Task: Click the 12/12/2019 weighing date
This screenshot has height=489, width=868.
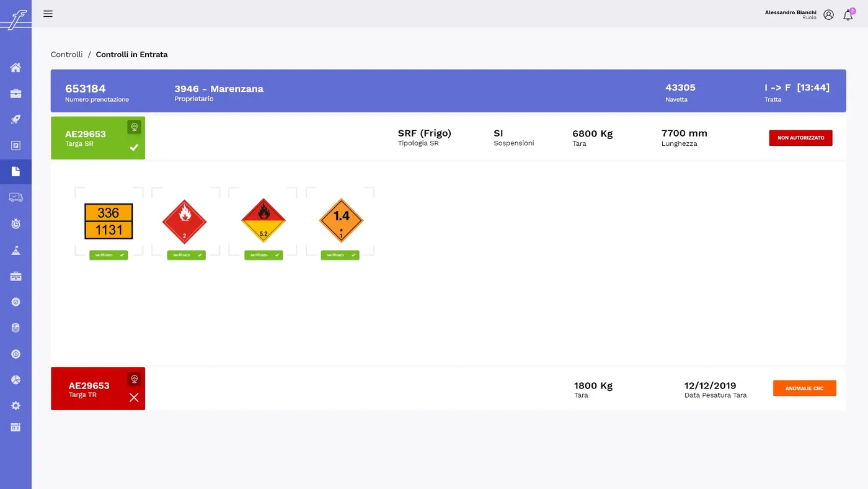Action: (x=711, y=385)
